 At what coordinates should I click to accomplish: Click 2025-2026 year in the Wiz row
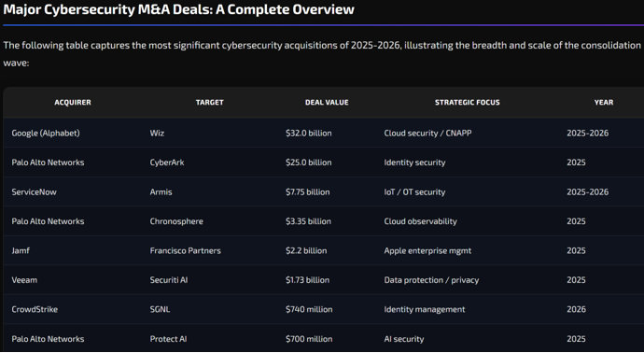[587, 134]
